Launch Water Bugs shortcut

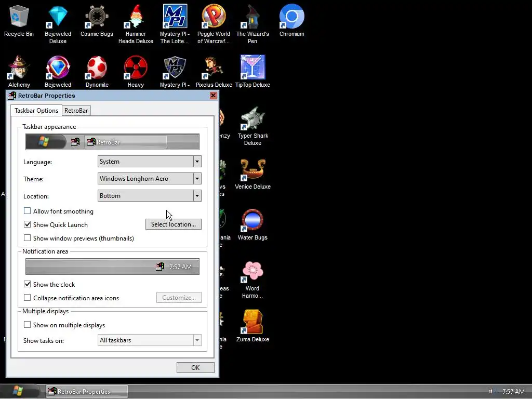pos(253,224)
